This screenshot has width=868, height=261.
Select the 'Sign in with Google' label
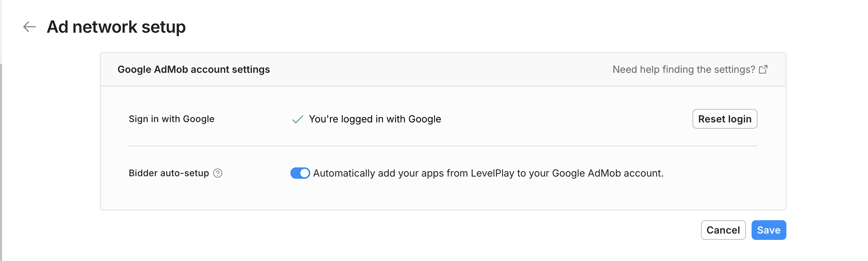(x=171, y=119)
